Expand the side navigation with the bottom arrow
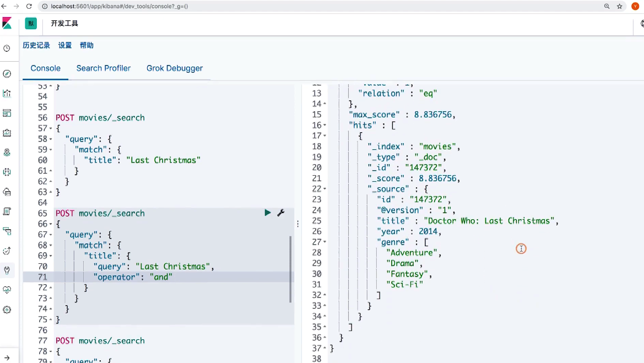 click(x=7, y=356)
